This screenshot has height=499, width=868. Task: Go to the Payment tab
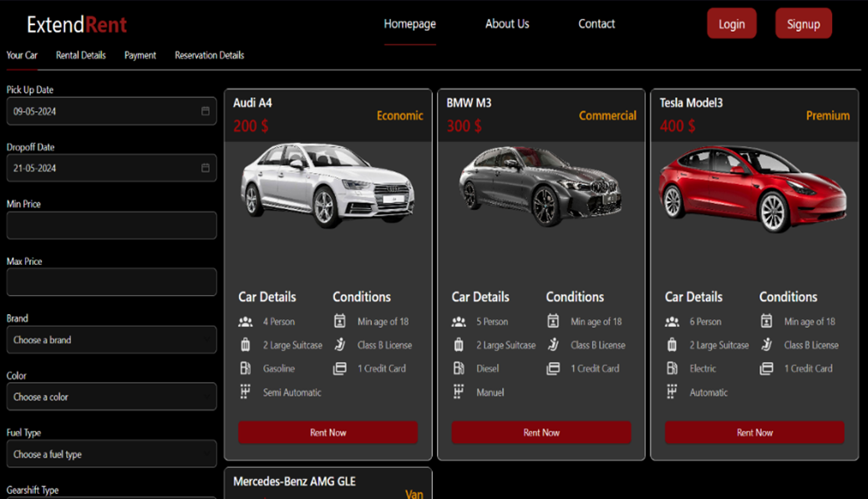[140, 55]
